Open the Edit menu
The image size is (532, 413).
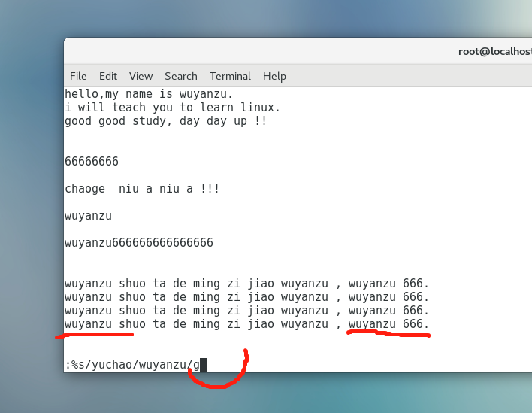click(x=108, y=76)
